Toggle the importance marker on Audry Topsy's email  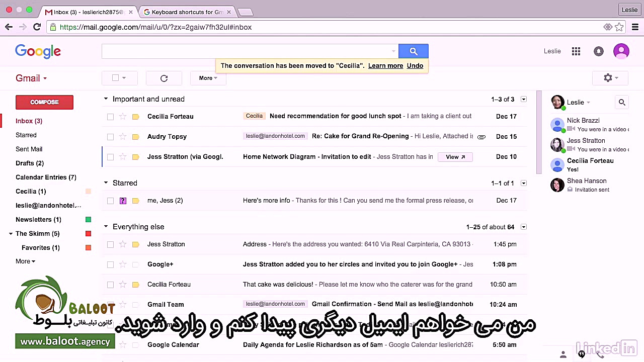coord(135,136)
